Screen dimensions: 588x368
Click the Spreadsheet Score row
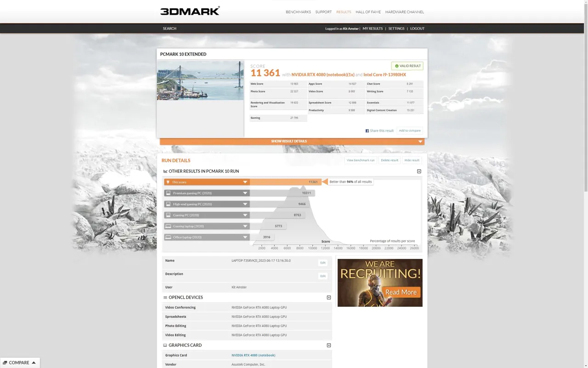point(336,103)
